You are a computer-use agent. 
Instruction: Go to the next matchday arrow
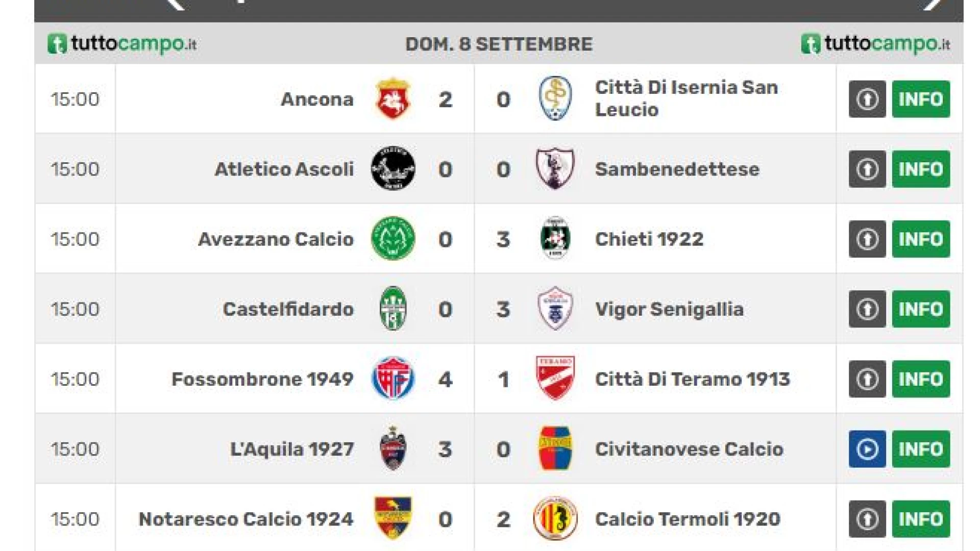[x=934, y=4]
